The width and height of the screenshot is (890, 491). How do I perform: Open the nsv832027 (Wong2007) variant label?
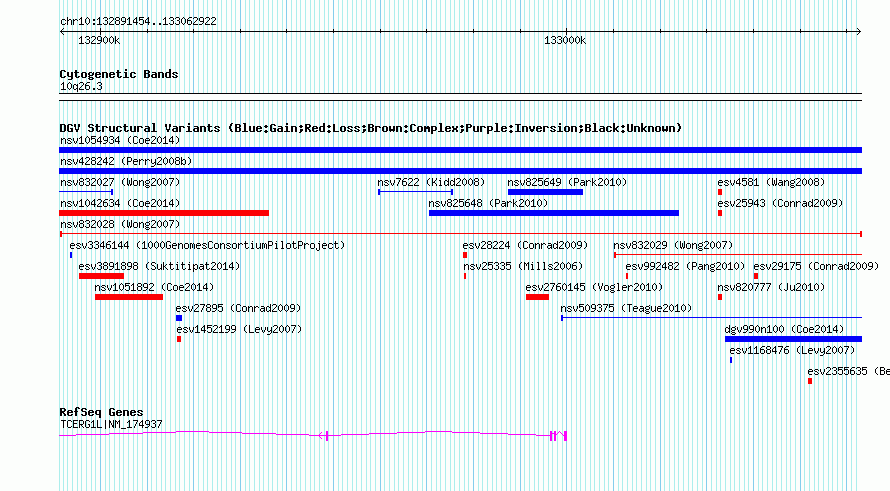click(x=120, y=182)
